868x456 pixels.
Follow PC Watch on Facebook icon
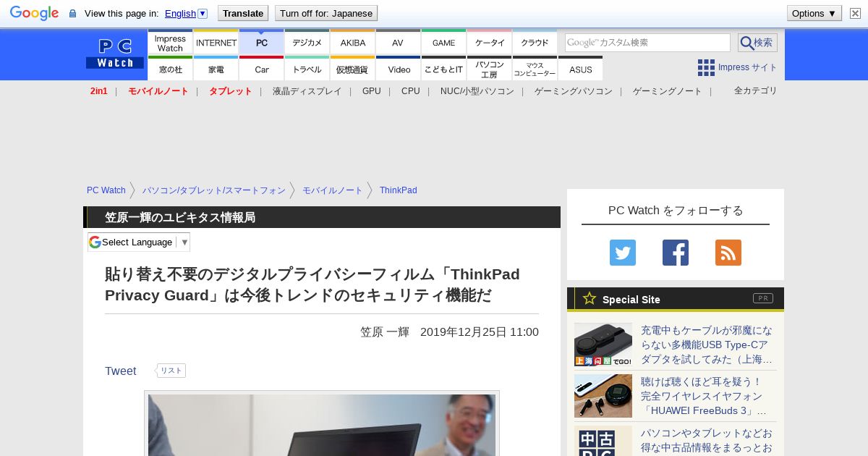coord(676,253)
